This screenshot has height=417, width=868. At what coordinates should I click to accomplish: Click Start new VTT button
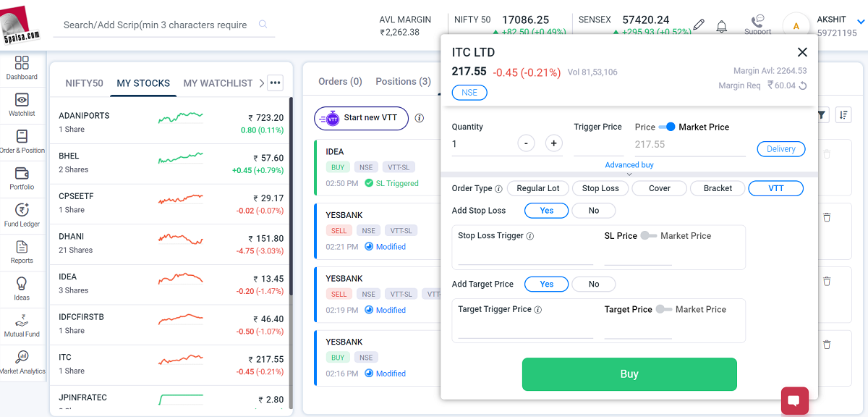click(x=361, y=118)
